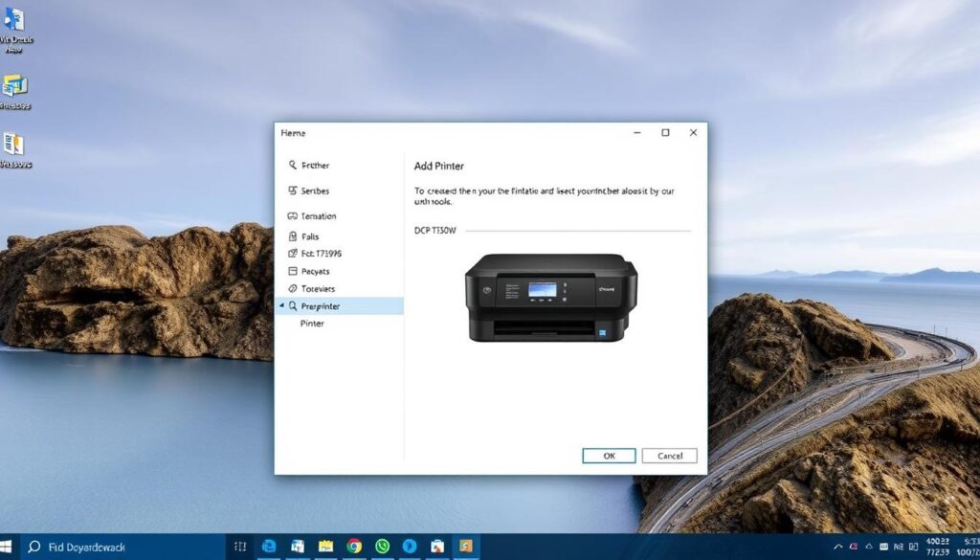Collapse the Preprinter tree arrow
This screenshot has width=980, height=560.
pyautogui.click(x=281, y=306)
